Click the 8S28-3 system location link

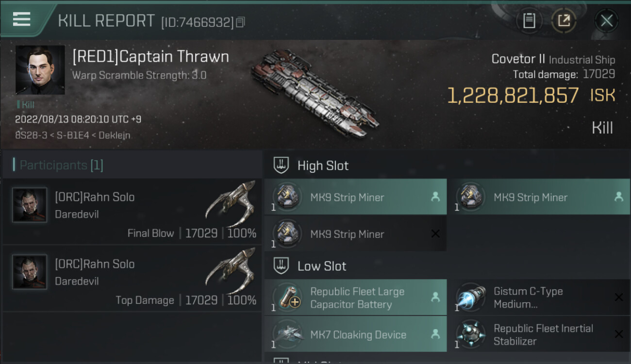[28, 135]
